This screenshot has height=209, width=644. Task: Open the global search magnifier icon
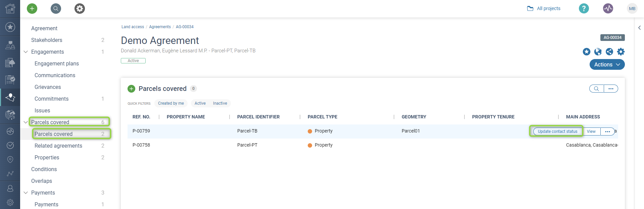(56, 8)
